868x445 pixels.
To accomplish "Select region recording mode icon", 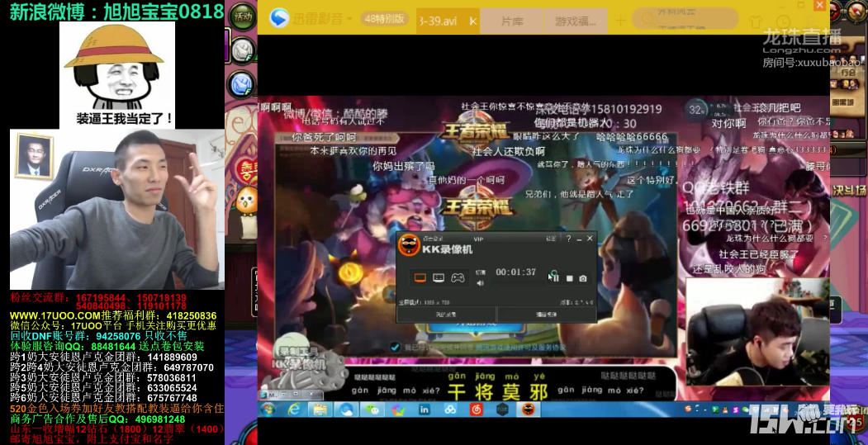I will pyautogui.click(x=439, y=278).
